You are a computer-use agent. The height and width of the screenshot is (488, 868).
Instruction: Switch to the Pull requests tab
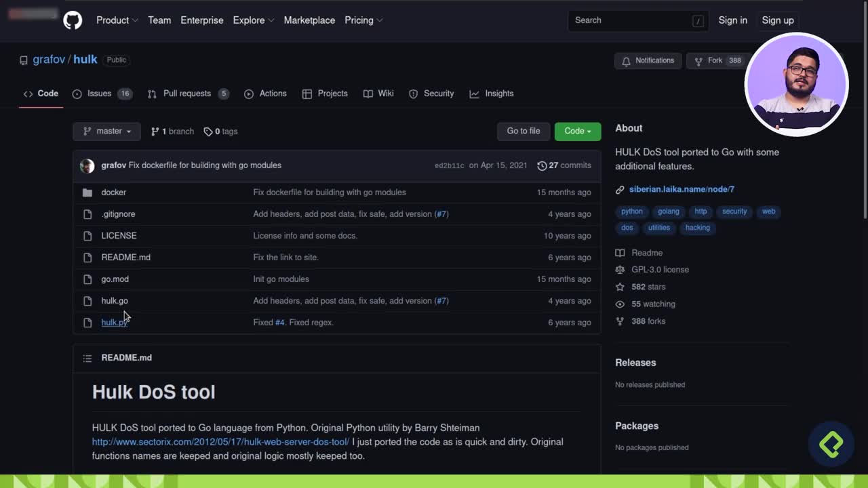188,94
